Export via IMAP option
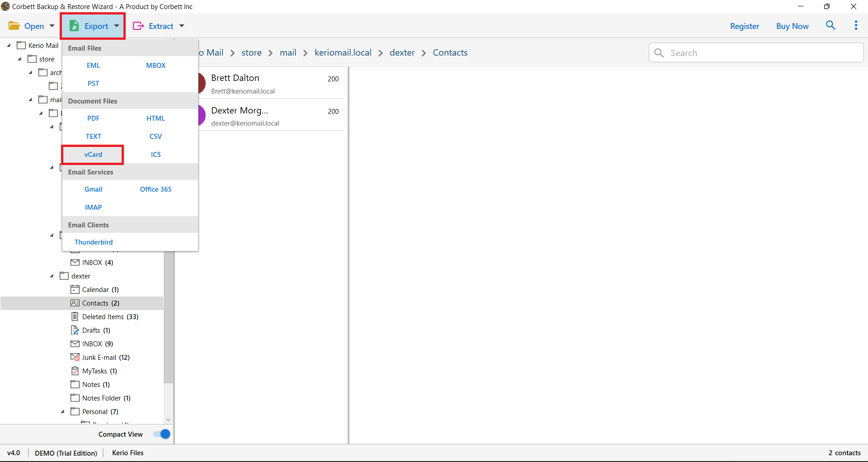 [94, 207]
